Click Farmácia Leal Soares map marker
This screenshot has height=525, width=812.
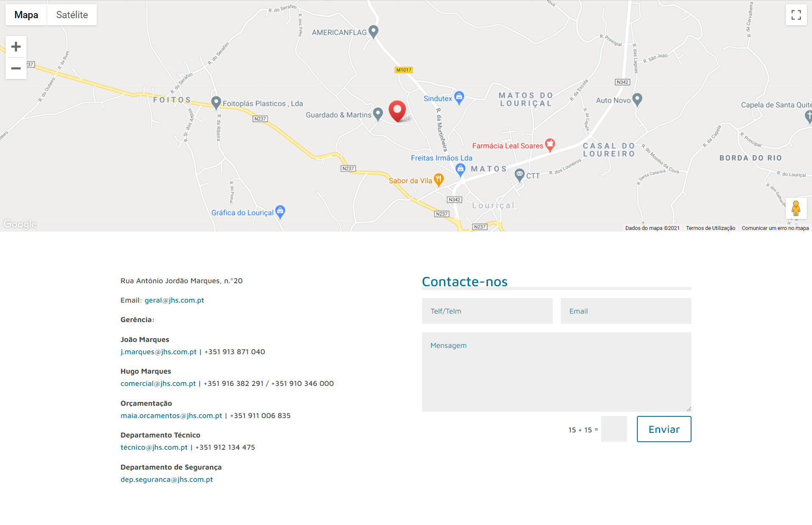click(x=549, y=145)
